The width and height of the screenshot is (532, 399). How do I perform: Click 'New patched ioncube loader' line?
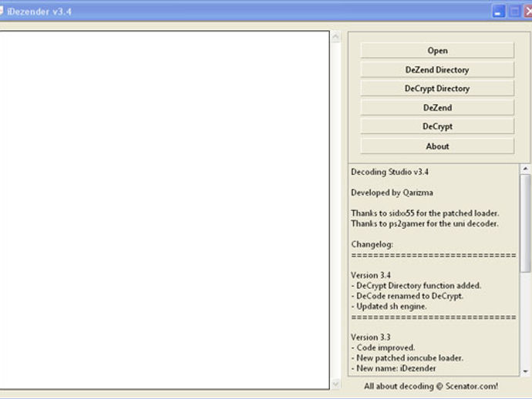[407, 358]
